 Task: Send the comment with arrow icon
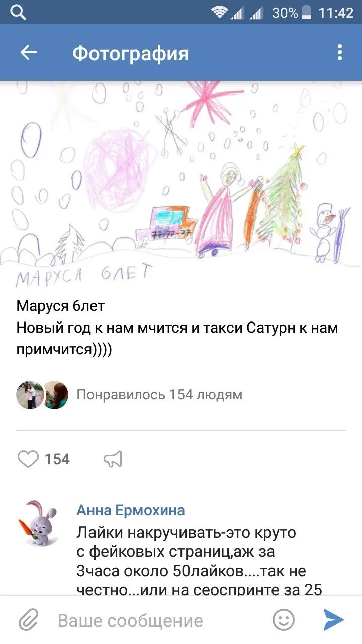tap(333, 620)
